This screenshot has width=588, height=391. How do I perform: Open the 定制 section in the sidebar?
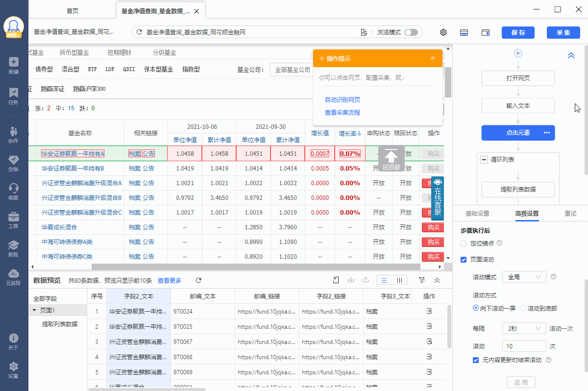click(14, 163)
